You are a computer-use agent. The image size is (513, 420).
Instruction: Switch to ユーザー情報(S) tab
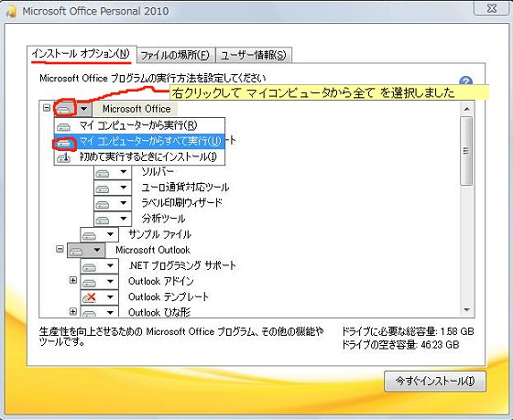point(254,55)
